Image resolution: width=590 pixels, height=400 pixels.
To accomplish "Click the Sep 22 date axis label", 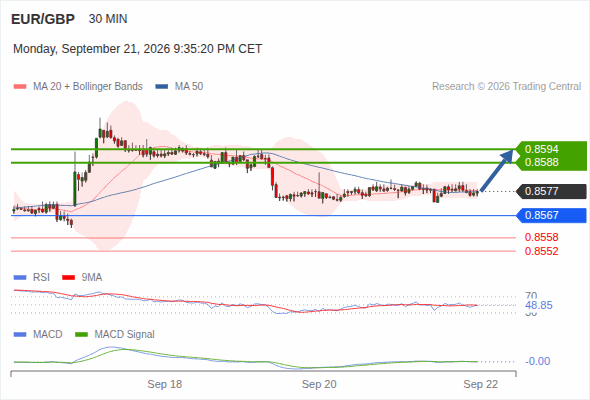I will pos(481,384).
